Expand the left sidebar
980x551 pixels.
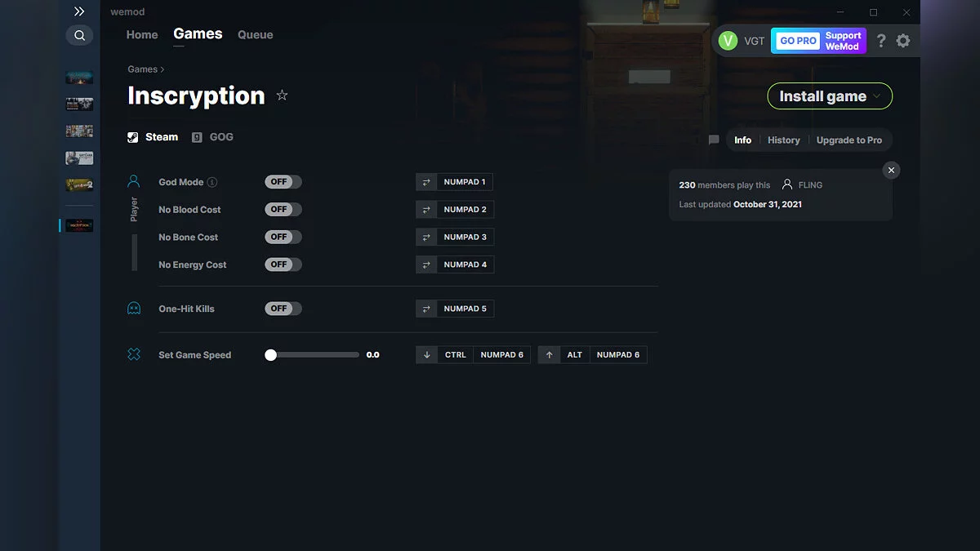pyautogui.click(x=79, y=11)
